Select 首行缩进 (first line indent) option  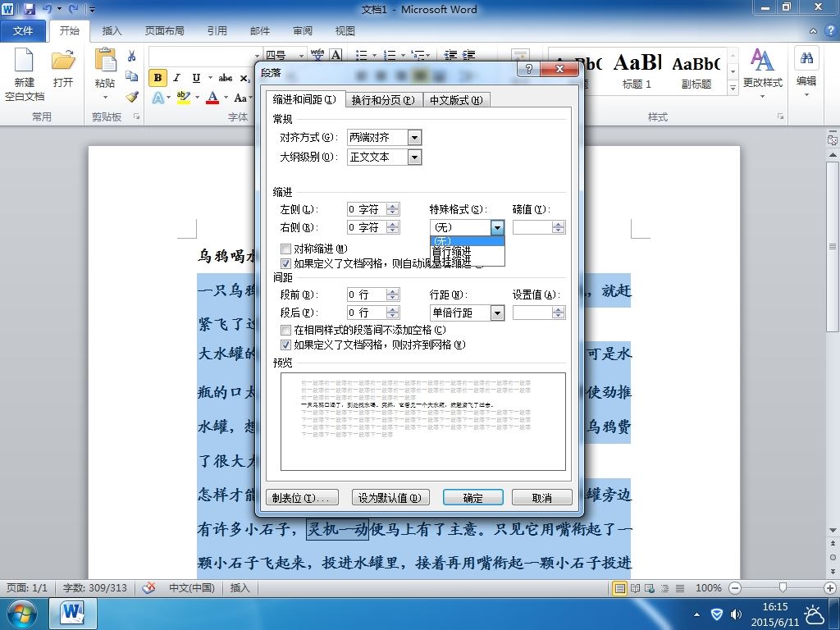tap(467, 251)
